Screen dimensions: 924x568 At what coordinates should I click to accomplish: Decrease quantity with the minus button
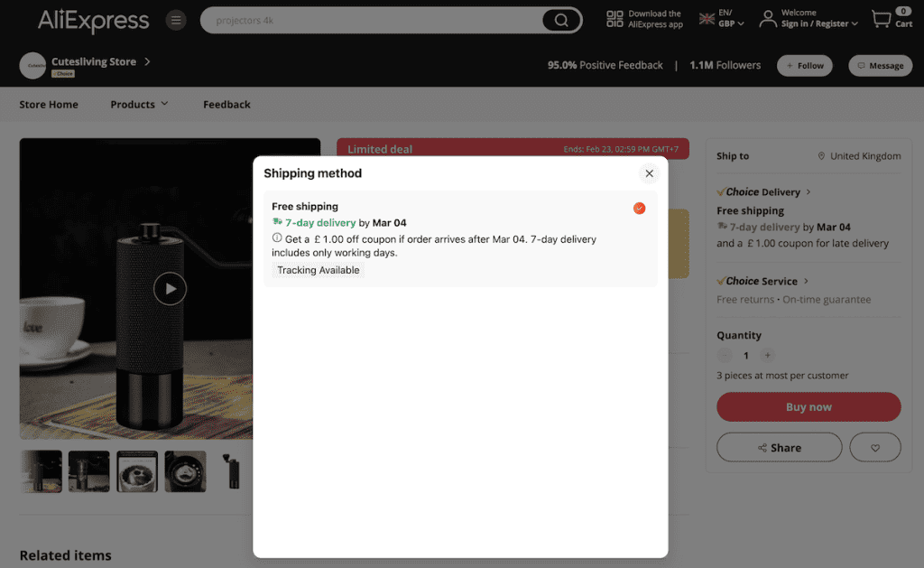725,356
